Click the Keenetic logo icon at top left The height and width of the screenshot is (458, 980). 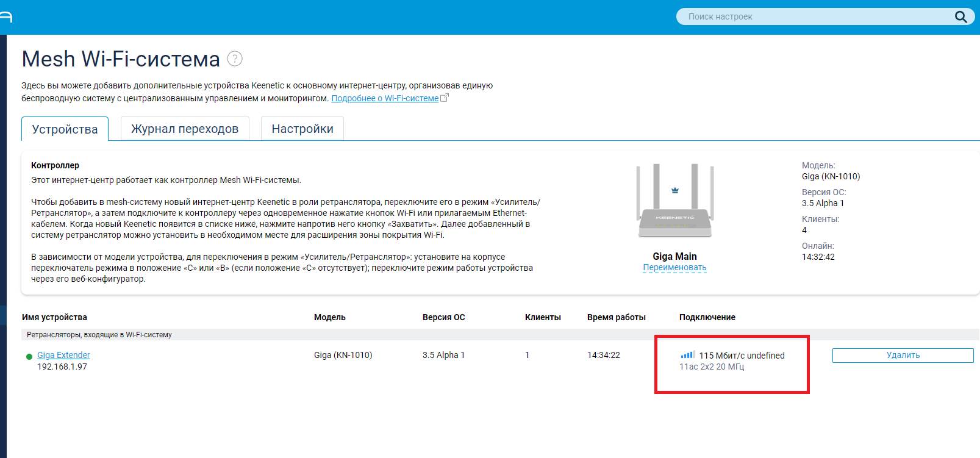[x=5, y=16]
